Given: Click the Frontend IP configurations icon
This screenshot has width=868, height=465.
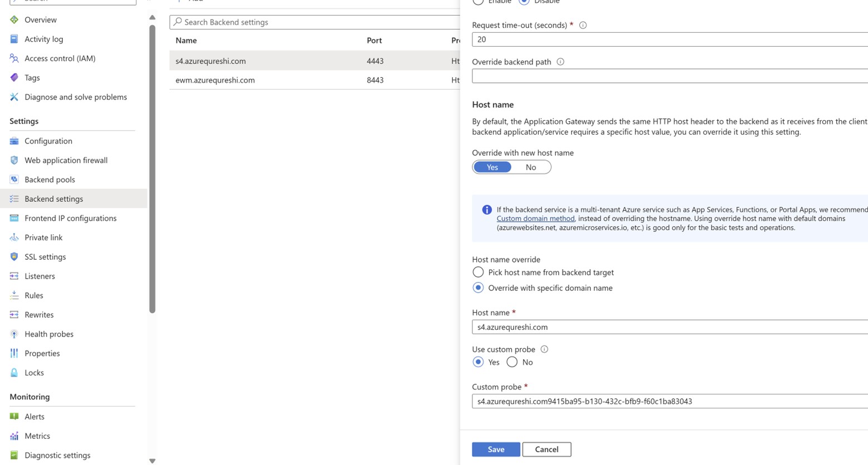Looking at the screenshot, I should (14, 218).
